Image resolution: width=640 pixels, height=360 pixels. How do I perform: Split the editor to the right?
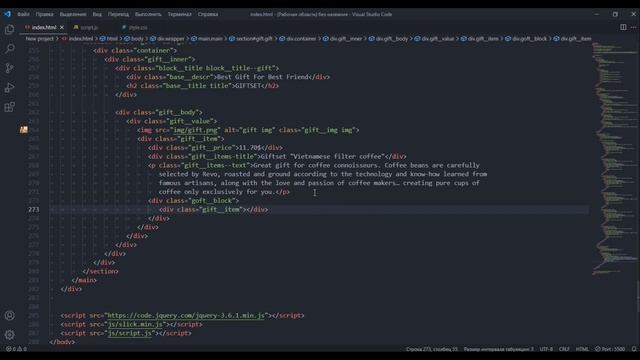(x=623, y=27)
